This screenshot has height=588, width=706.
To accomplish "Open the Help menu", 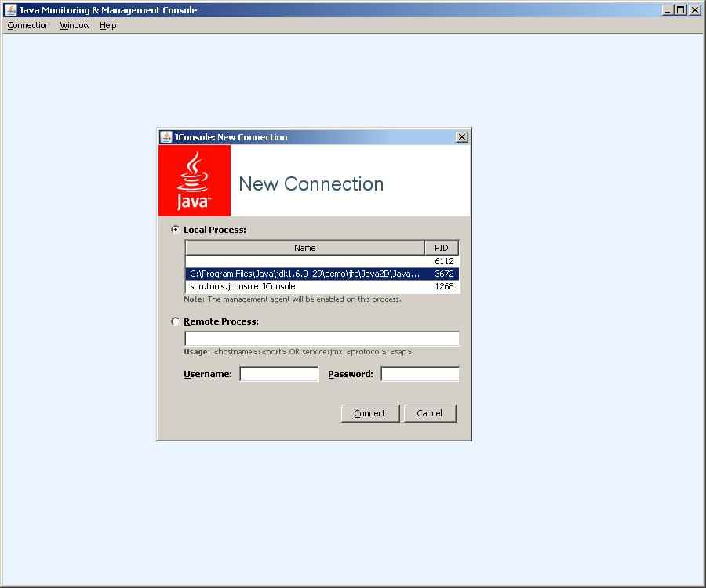I will coord(107,25).
